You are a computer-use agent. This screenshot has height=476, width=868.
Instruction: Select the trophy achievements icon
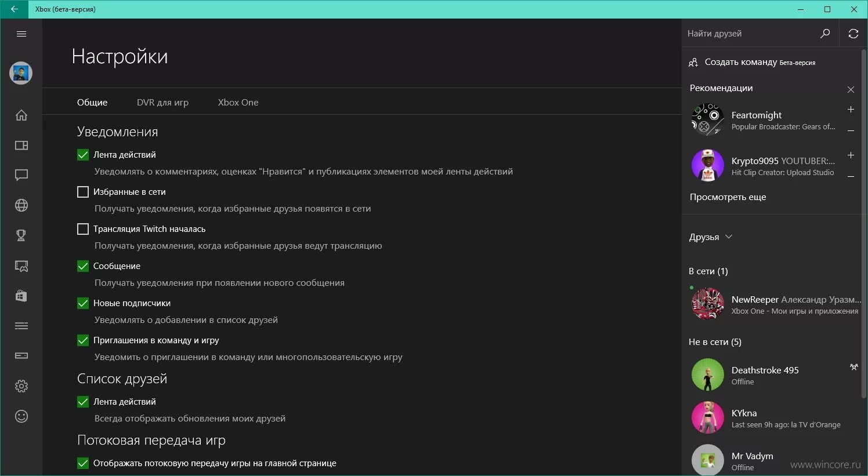(x=21, y=235)
